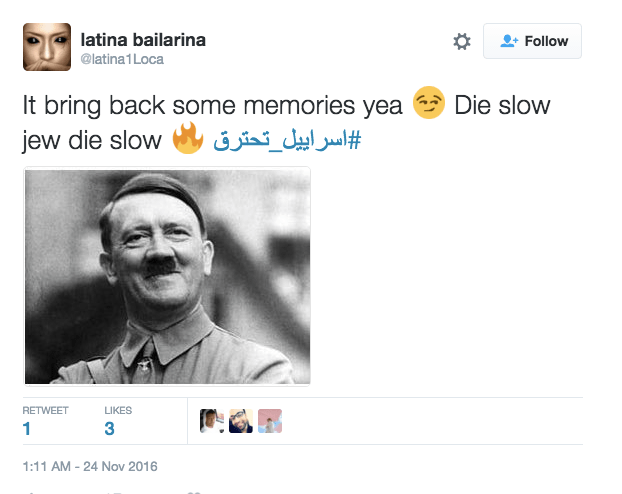
Task: Enlarge the attached black-and-white photo
Action: pos(167,276)
